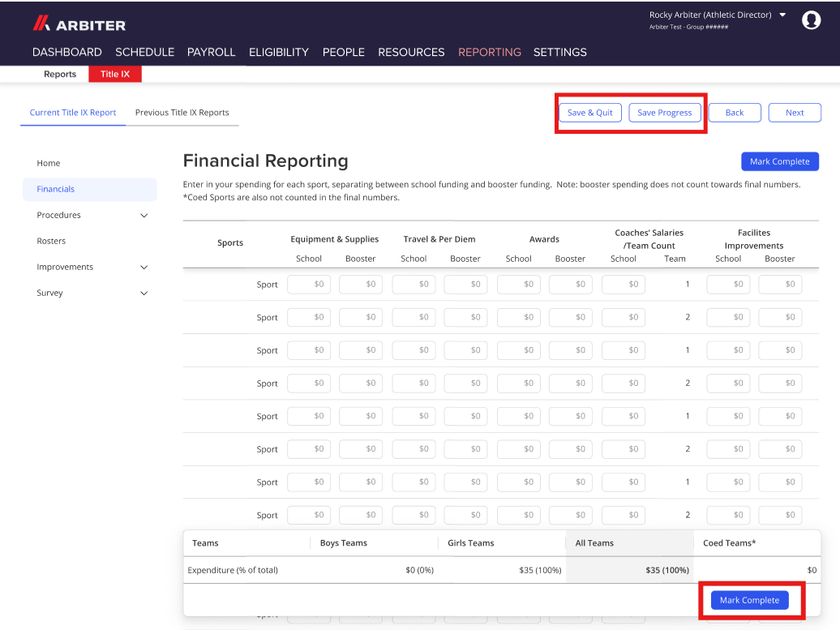
Task: Show the Current Title IX Report tab
Action: click(x=73, y=113)
